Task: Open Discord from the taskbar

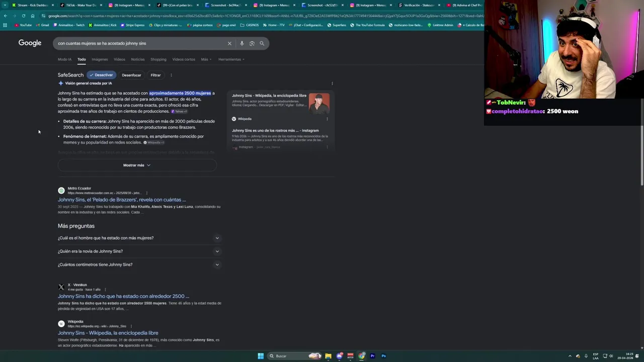Action: (340, 356)
